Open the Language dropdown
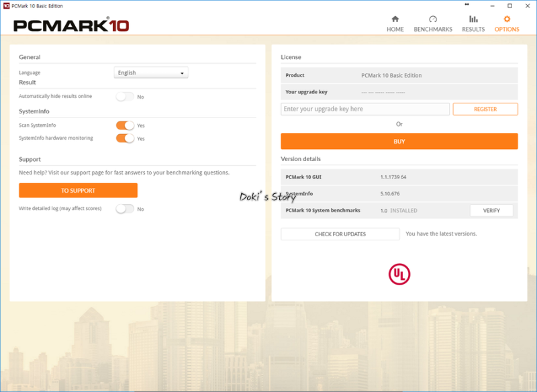Image resolution: width=537 pixels, height=392 pixels. point(151,72)
